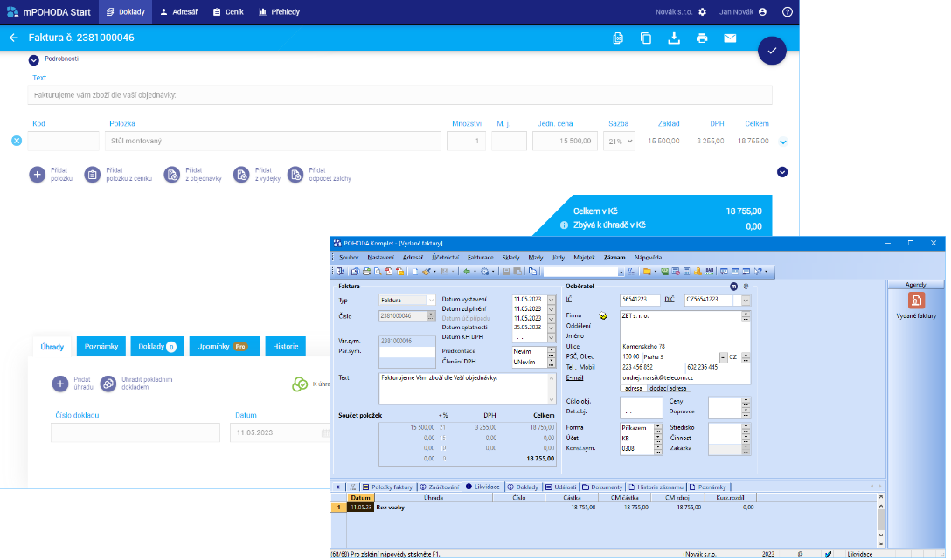Add item from price list (Přidat položku z ceníku)
Image resolution: width=951 pixels, height=560 pixels.
coord(92,175)
